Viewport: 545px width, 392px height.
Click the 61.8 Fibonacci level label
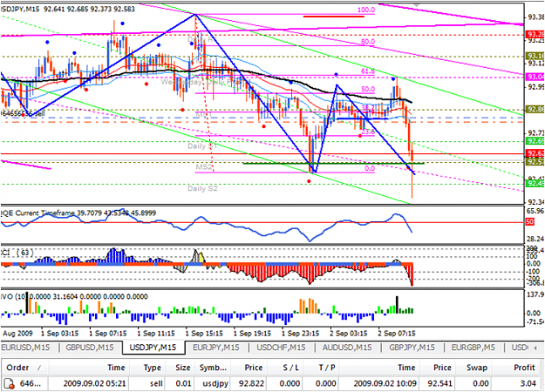[368, 71]
